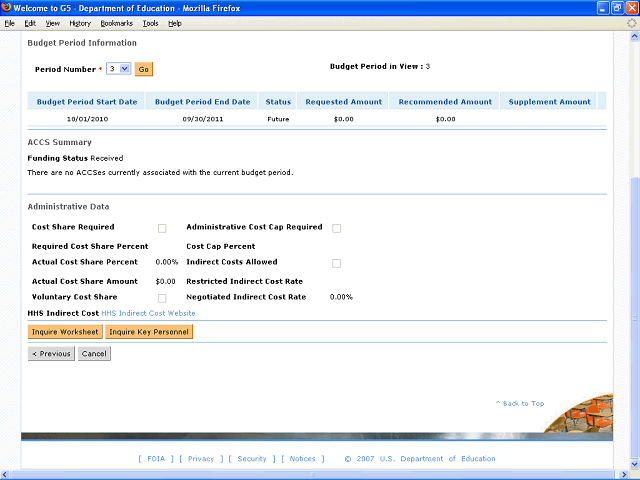Click the Go button
This screenshot has height=480, width=640.
pos(144,69)
